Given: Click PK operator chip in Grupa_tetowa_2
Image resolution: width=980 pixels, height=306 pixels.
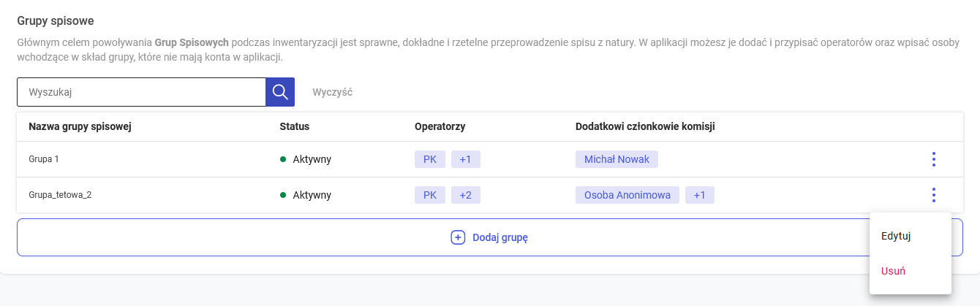Looking at the screenshot, I should tap(430, 195).
